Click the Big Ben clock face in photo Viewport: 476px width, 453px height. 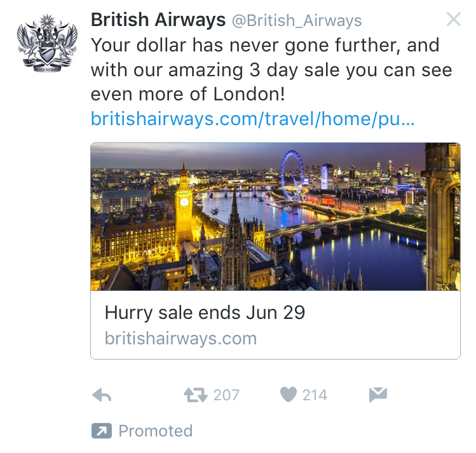coord(184,202)
